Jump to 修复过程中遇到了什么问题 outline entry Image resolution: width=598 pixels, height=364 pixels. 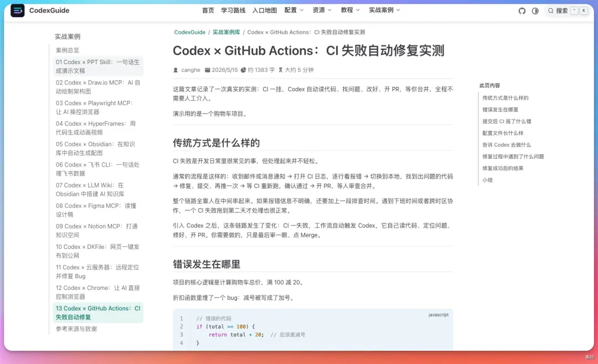pyautogui.click(x=513, y=157)
